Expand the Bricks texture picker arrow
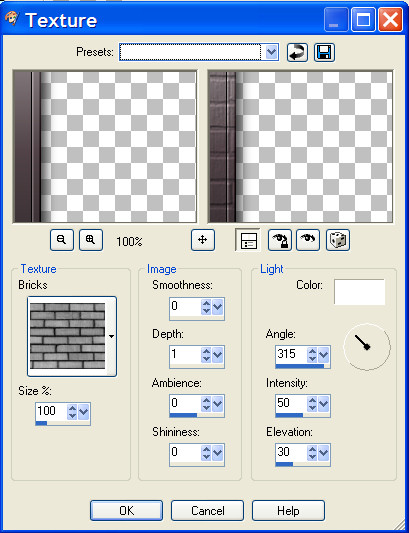Screen dimensions: 409x533 click(111, 337)
